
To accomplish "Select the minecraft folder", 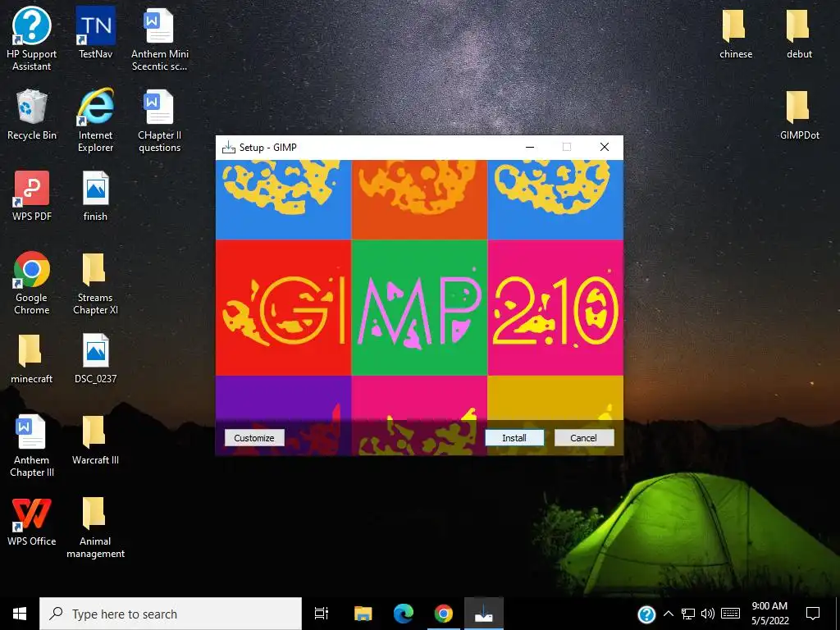I will [x=32, y=358].
